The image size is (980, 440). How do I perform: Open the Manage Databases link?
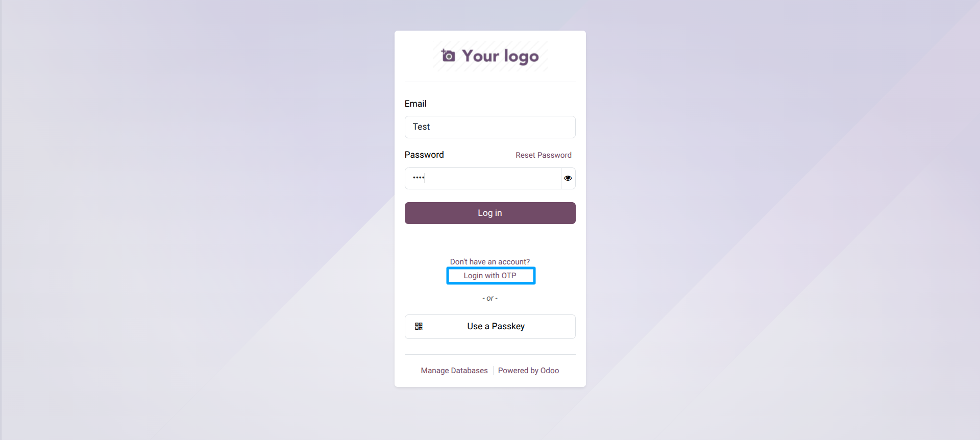coord(454,371)
